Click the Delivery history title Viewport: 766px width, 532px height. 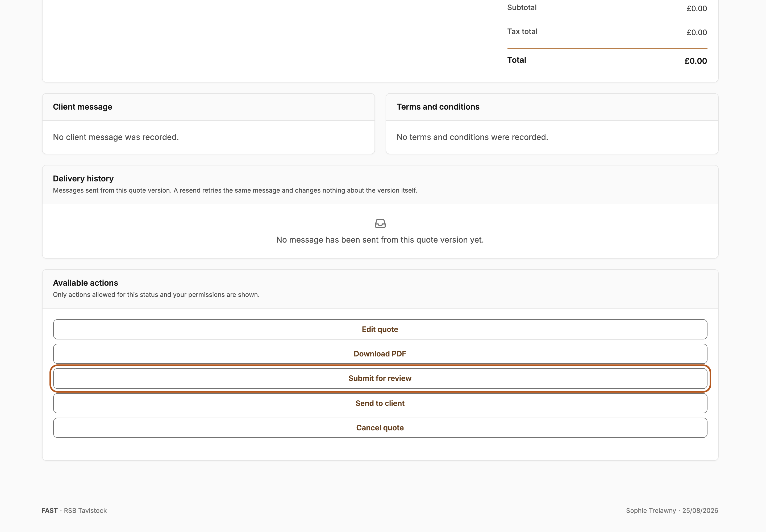tap(83, 179)
